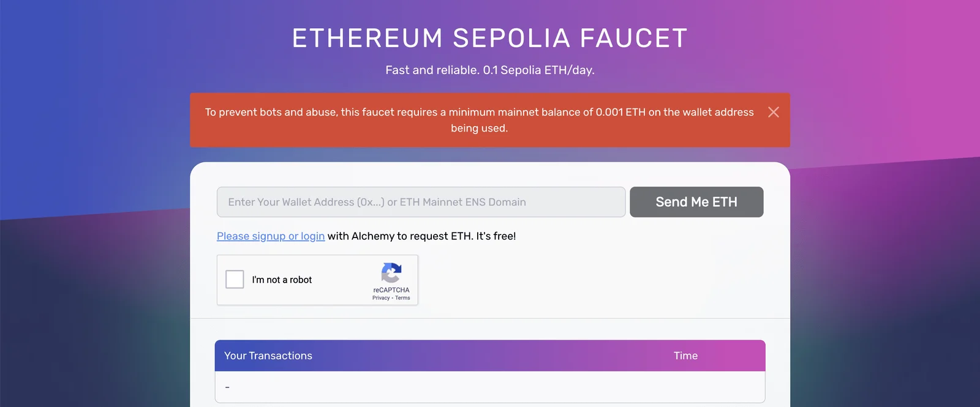Check the I'm not a robot box
Image resolution: width=980 pixels, height=407 pixels.
click(x=235, y=279)
